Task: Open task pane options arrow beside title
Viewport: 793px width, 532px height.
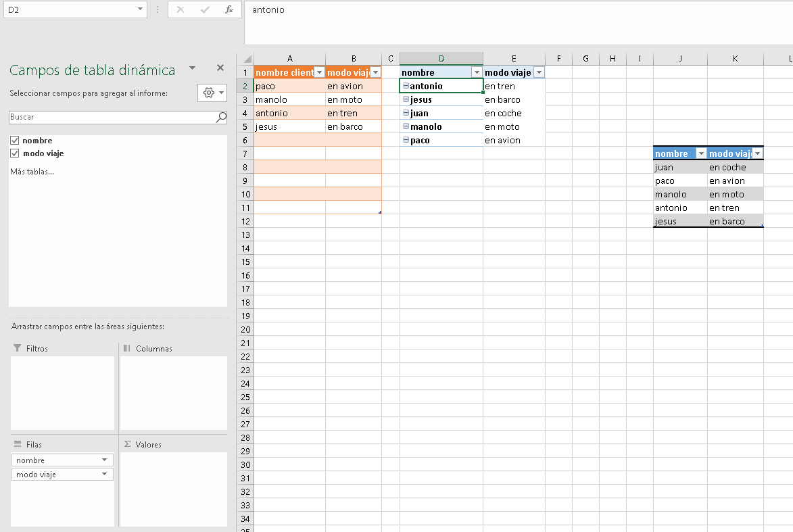Action: 192,68
